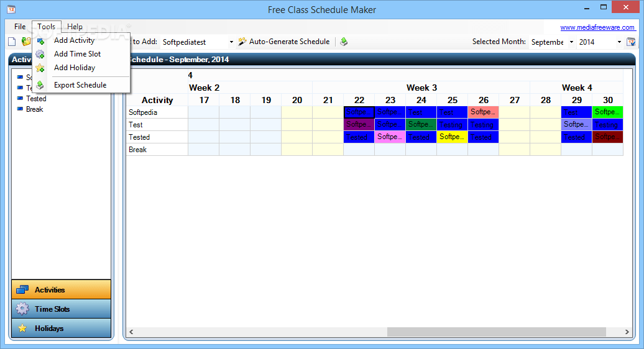Choose Add Holiday from Tools menu

[81, 68]
